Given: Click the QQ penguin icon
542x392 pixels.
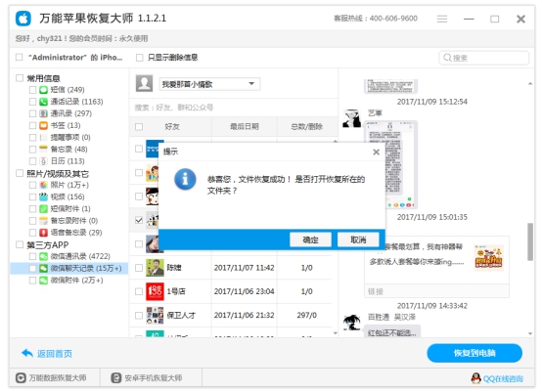Looking at the screenshot, I should coord(476,378).
